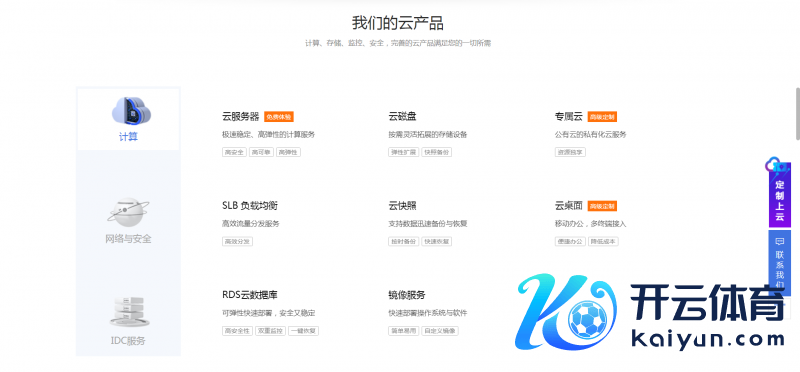Image resolution: width=800 pixels, height=372 pixels.
Task: Click the 移动办公,多终端接入 description
Action: pos(590,224)
